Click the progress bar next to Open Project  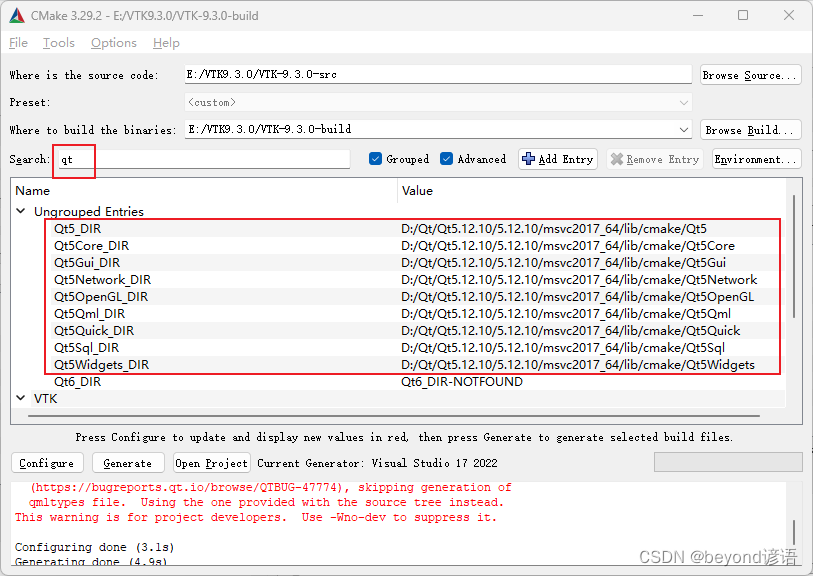(727, 461)
